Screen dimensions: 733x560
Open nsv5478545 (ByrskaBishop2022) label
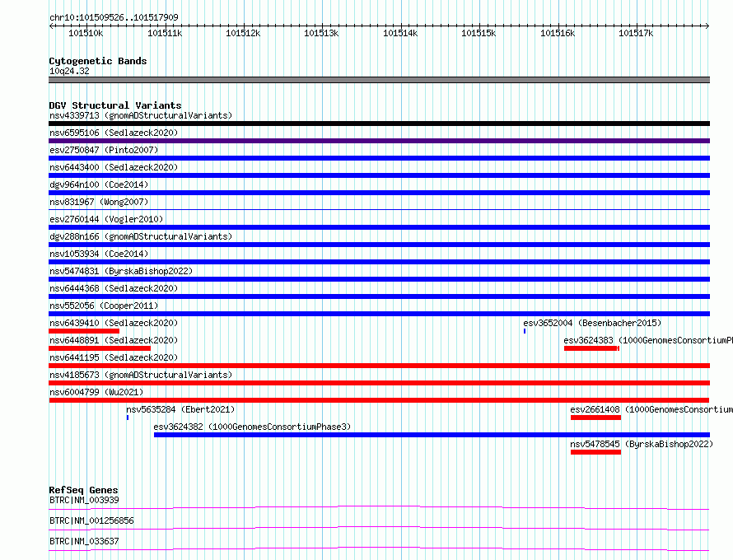(642, 444)
